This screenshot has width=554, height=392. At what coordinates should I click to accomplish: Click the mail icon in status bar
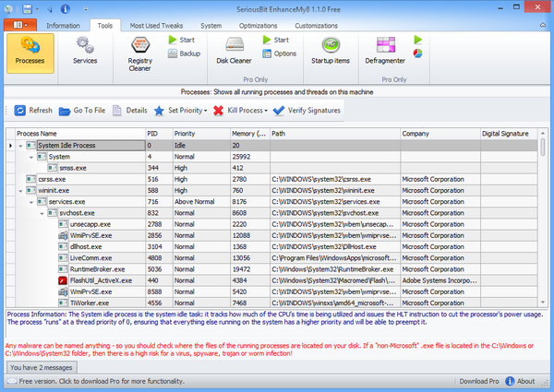(x=12, y=382)
